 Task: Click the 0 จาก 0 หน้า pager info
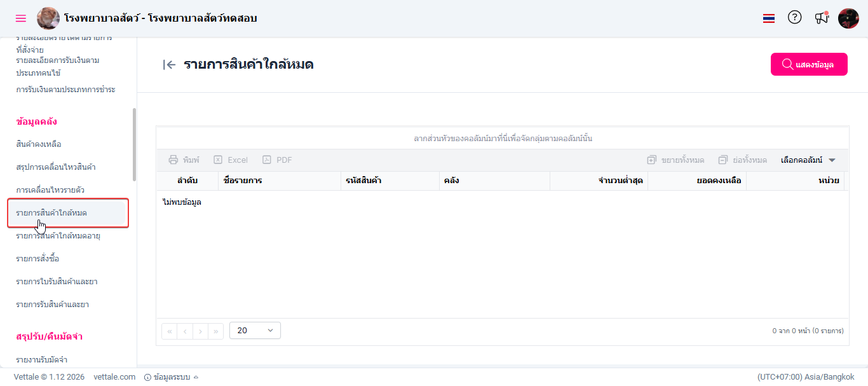coord(808,331)
